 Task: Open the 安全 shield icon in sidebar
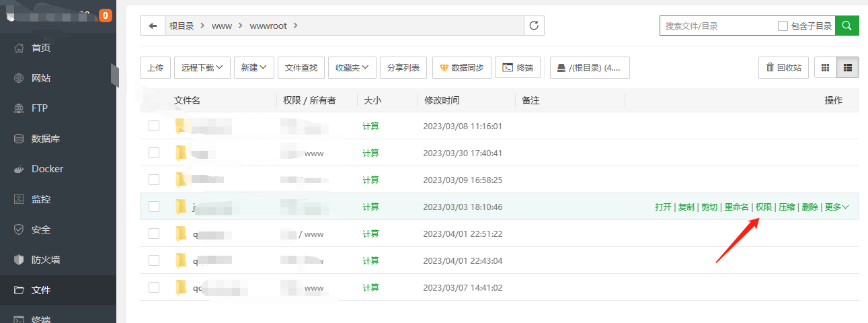(x=19, y=229)
